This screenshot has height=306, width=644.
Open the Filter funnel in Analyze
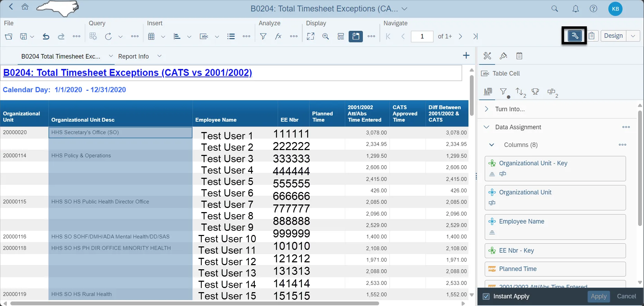(263, 36)
